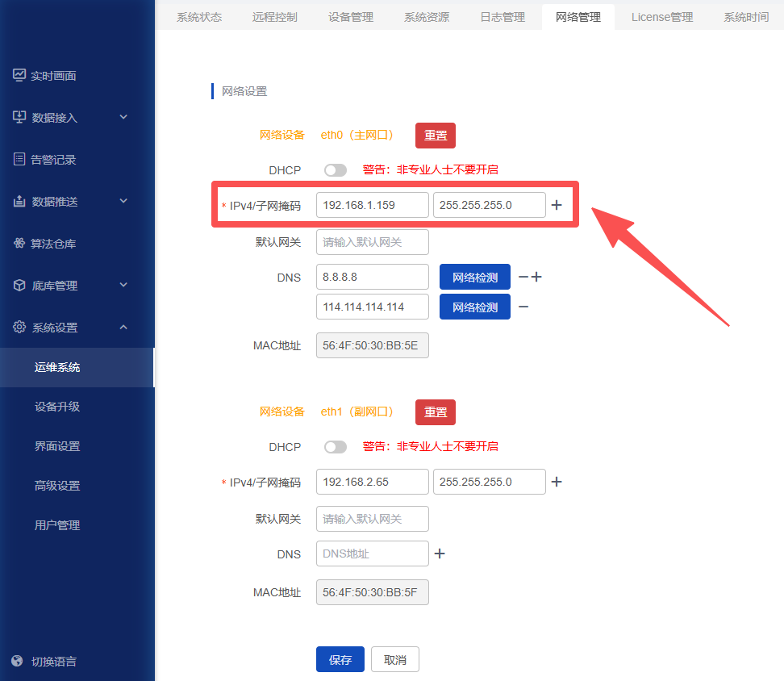The image size is (784, 681).
Task: Switch to the License管理 tab
Action: (661, 17)
